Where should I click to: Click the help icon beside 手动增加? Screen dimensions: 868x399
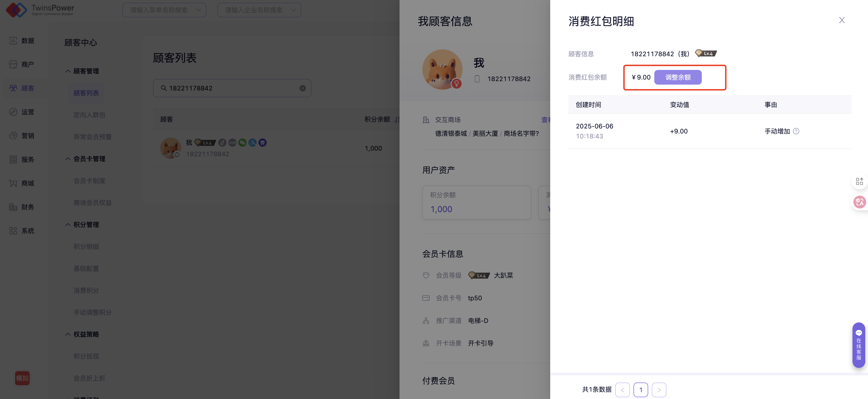tap(796, 131)
